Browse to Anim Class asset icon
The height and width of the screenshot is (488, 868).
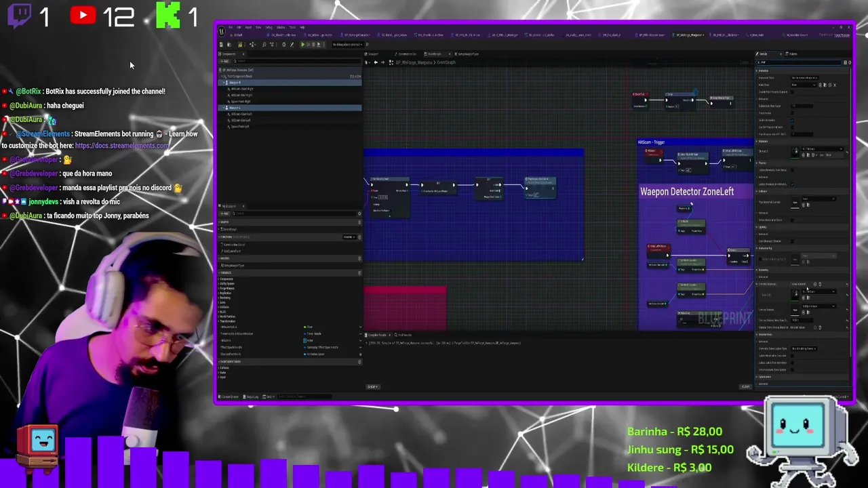(825, 85)
